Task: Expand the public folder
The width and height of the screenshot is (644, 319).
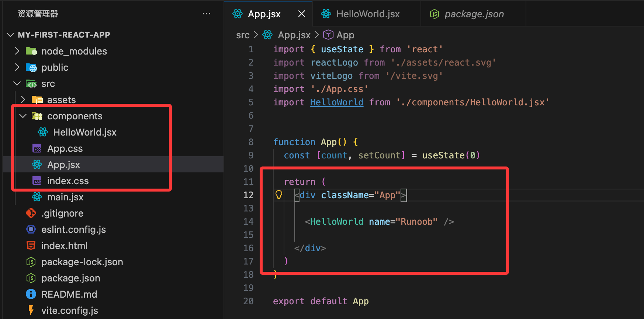Action: coord(17,67)
